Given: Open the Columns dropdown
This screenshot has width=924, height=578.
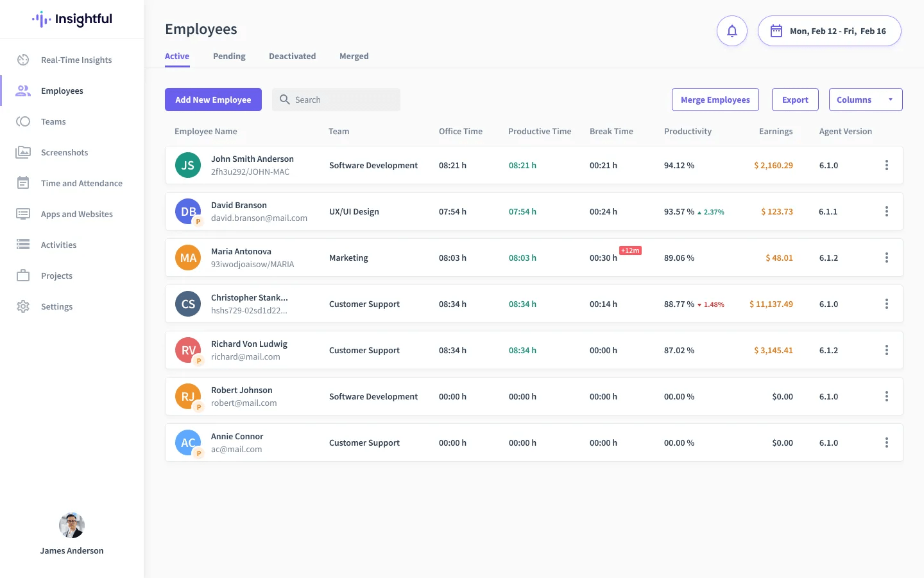Looking at the screenshot, I should tap(866, 100).
